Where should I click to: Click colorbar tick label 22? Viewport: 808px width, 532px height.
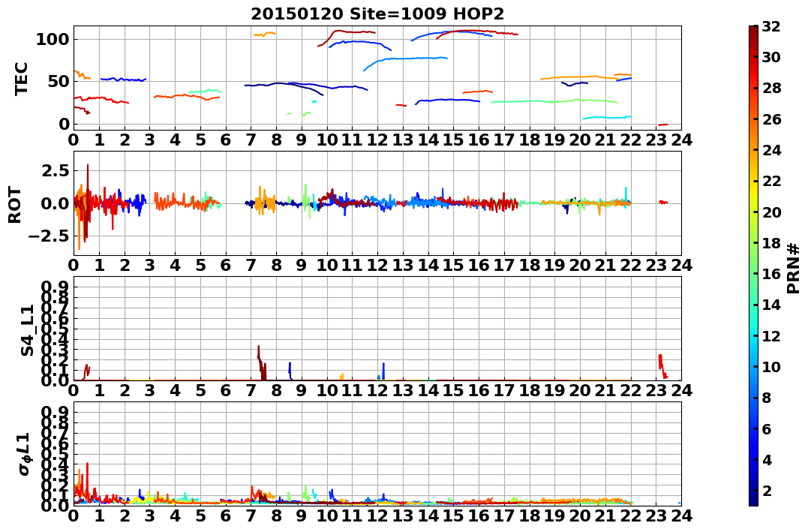(771, 181)
